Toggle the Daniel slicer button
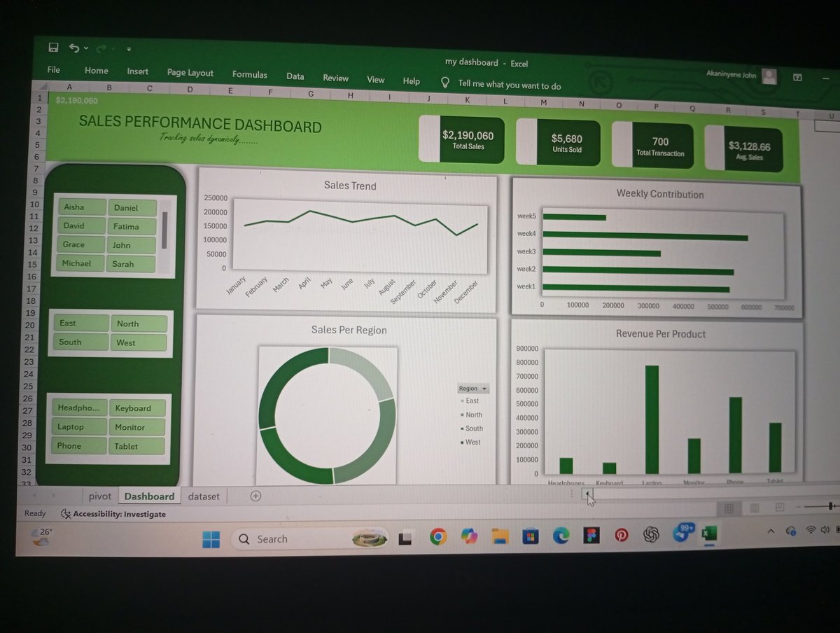Screen dimensions: 840x633 [133, 208]
